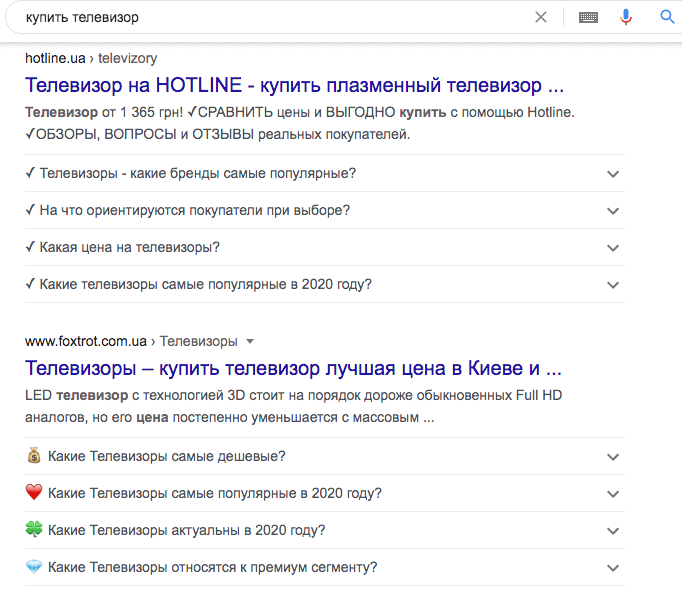682x601 pixels.
Task: Click the red heart emoji beside popular TVs question
Action: pyautogui.click(x=34, y=493)
